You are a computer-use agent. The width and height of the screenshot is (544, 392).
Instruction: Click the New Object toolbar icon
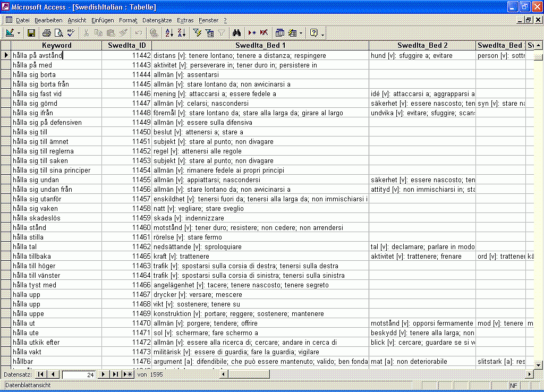293,33
